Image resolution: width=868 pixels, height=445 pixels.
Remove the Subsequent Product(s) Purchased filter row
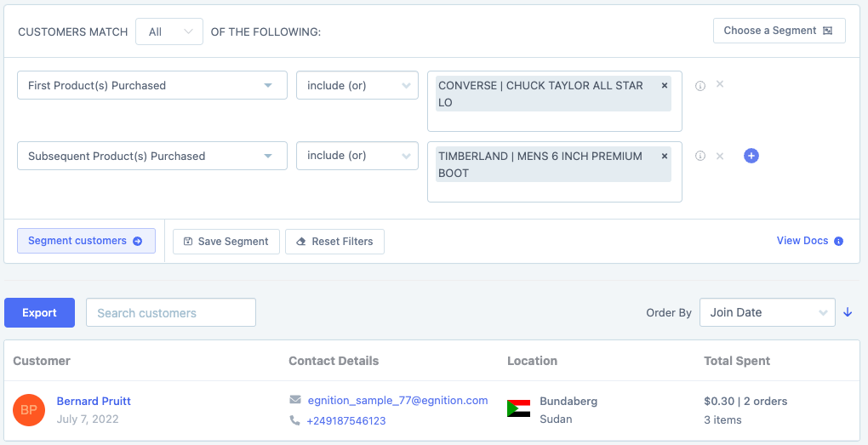coord(720,156)
